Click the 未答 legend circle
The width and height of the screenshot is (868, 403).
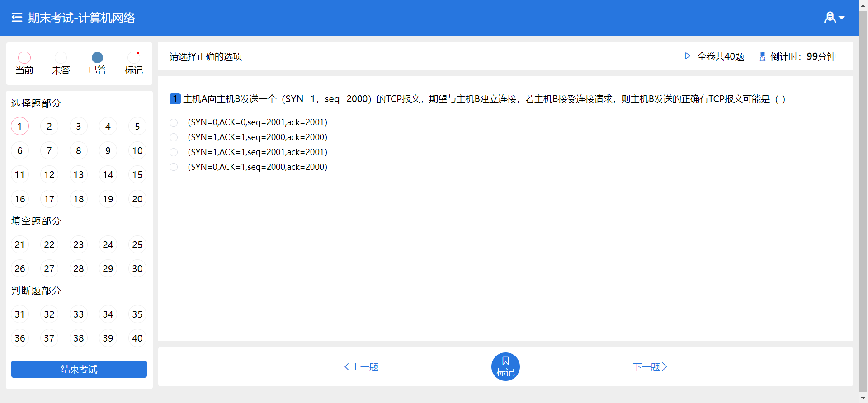tap(61, 57)
